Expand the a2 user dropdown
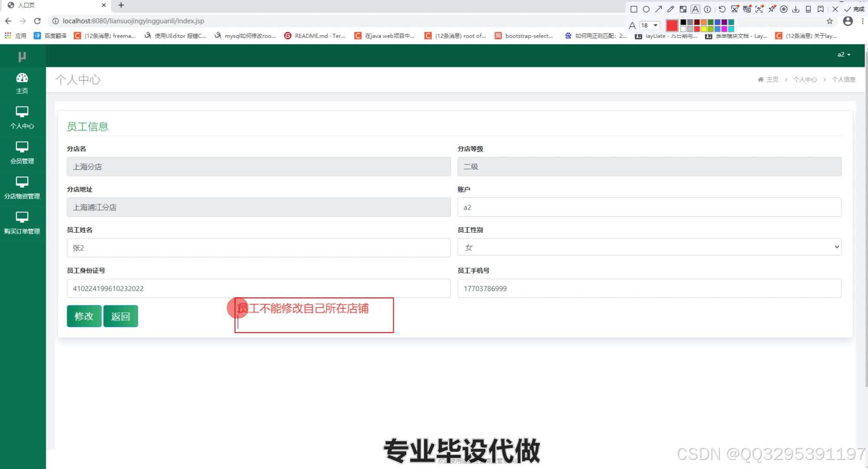Screen dimensions: 868x469 [x=844, y=55]
